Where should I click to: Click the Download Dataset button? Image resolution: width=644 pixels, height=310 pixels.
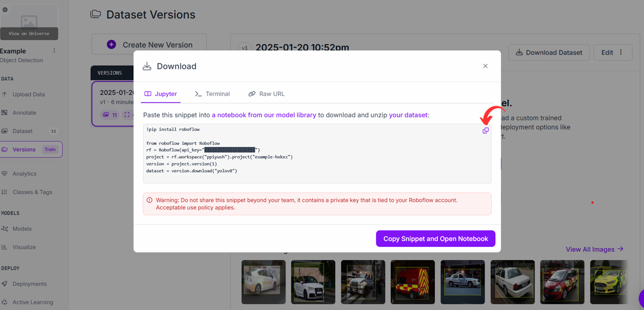549,52
